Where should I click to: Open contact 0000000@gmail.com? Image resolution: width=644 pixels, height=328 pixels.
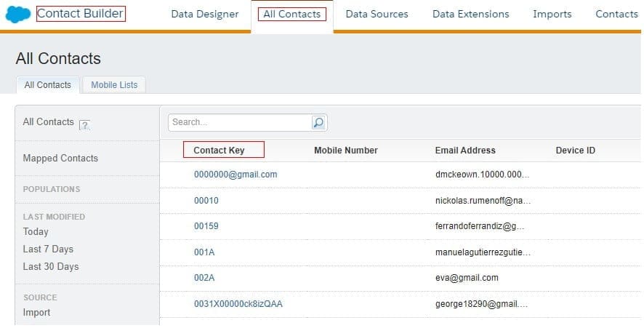pyautogui.click(x=236, y=175)
